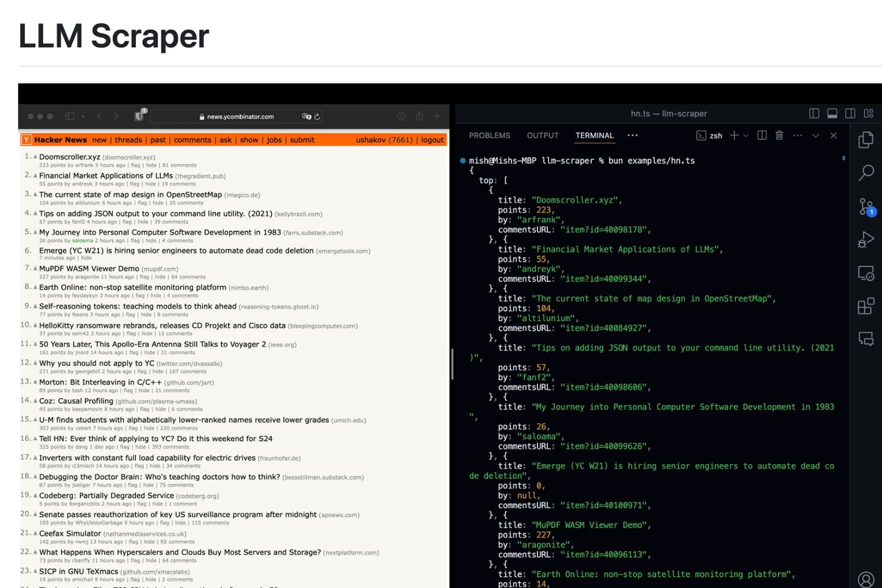Open saloama user link

[82, 240]
